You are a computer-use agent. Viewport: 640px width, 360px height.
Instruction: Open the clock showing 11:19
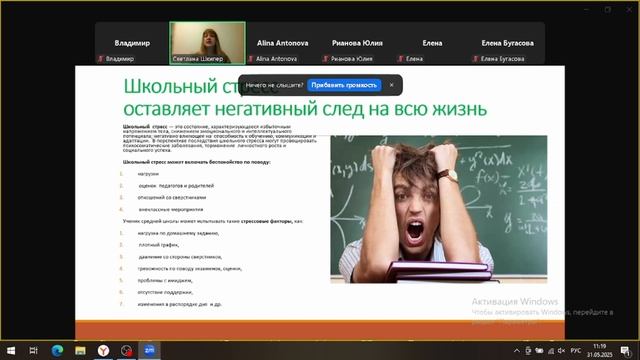point(600,351)
